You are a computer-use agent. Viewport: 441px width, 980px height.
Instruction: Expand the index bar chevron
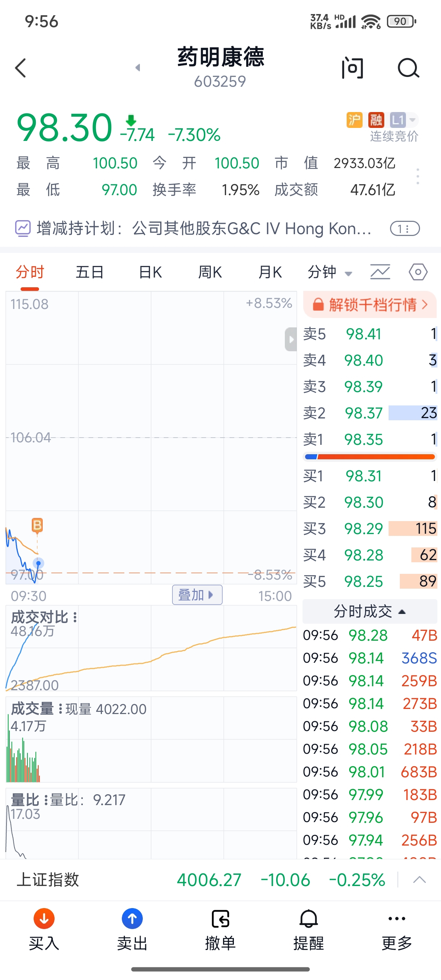[419, 880]
